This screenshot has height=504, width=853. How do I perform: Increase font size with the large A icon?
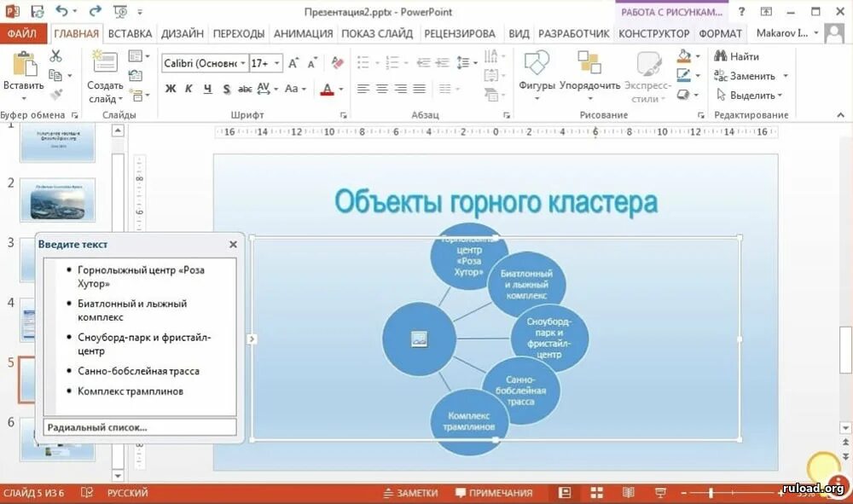[x=293, y=63]
